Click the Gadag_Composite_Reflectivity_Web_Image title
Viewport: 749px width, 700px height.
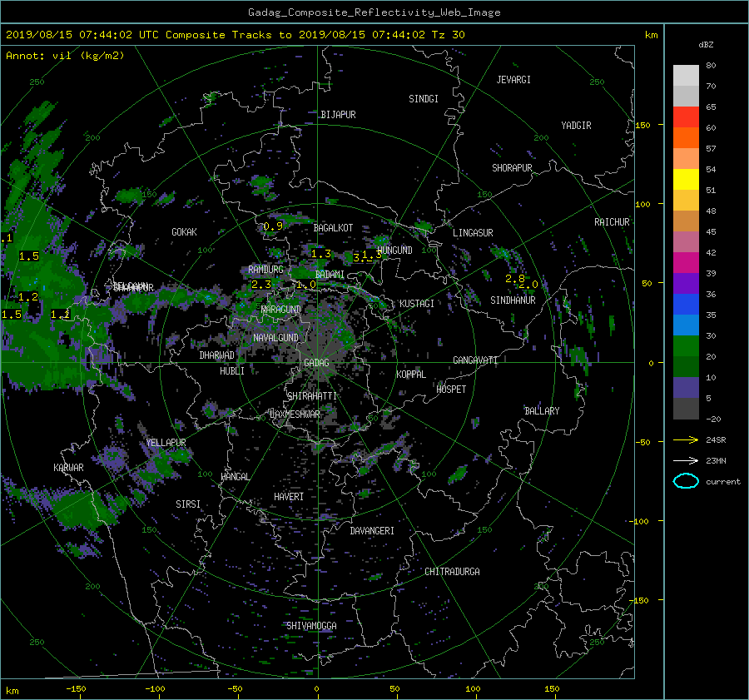pos(374,12)
